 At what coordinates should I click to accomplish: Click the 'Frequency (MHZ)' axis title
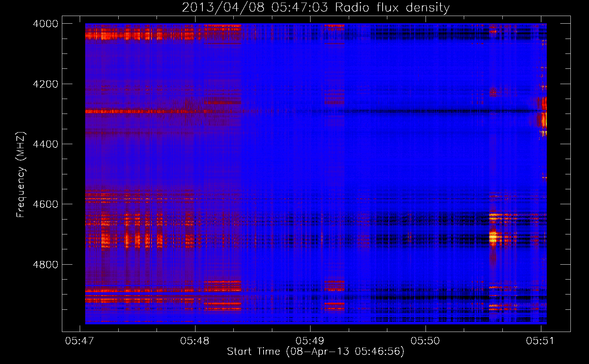pyautogui.click(x=21, y=175)
